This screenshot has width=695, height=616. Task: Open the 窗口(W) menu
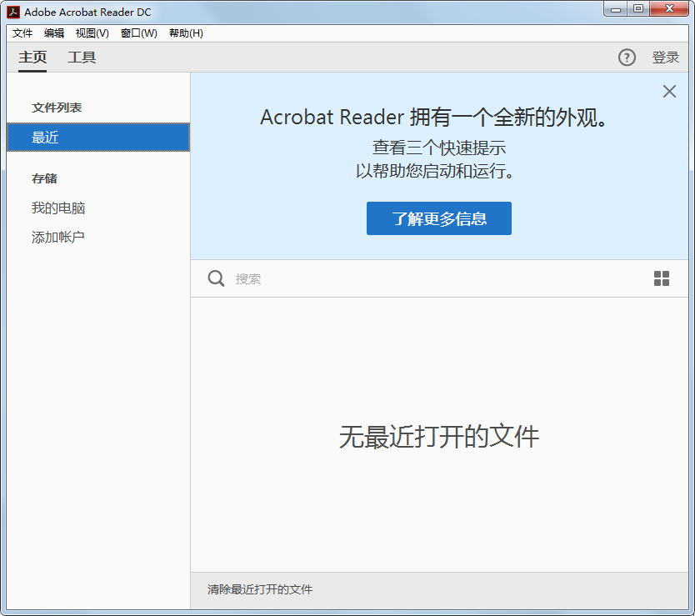click(138, 33)
